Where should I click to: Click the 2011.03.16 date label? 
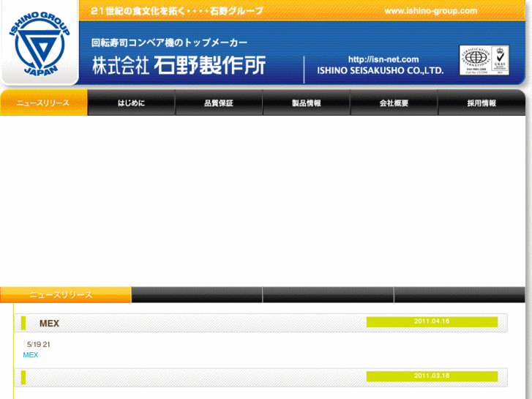point(432,376)
